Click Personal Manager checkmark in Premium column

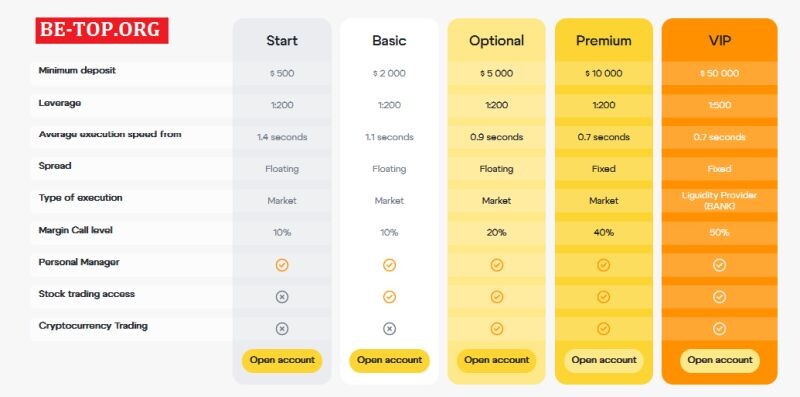604,265
